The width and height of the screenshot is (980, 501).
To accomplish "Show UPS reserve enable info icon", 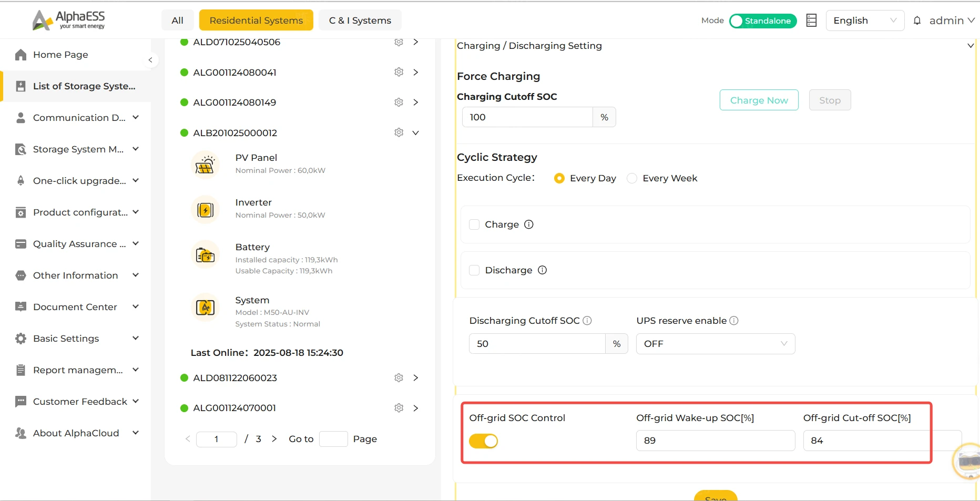I will tap(734, 321).
